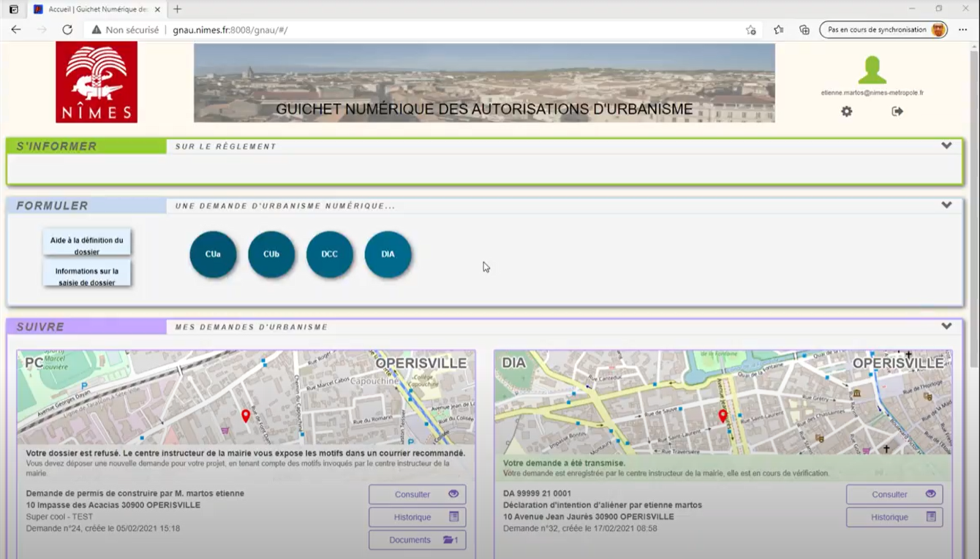Screen dimensions: 980x559
Task: Open Documents of the PC dossier
Action: (417, 540)
